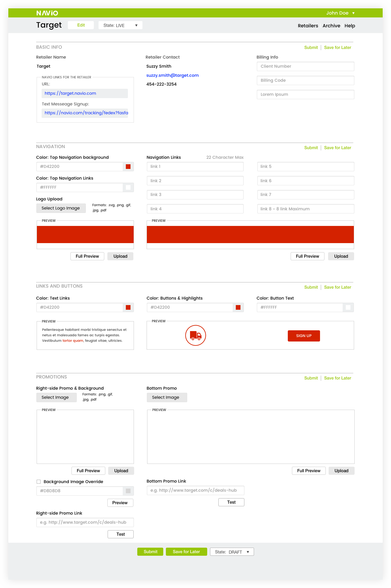
Task: Click the Edit button next to Target
Action: tap(81, 25)
